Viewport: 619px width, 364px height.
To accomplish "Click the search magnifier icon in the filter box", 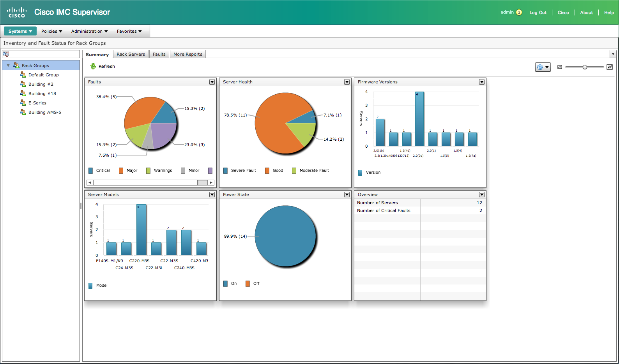I will click(5, 54).
